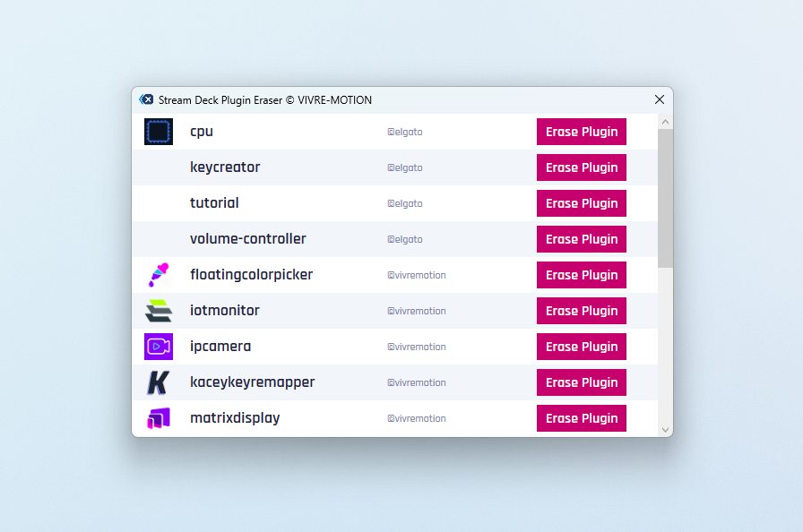Image resolution: width=803 pixels, height=532 pixels.
Task: Click the kaceykeyremapper K icon
Action: pyautogui.click(x=159, y=382)
